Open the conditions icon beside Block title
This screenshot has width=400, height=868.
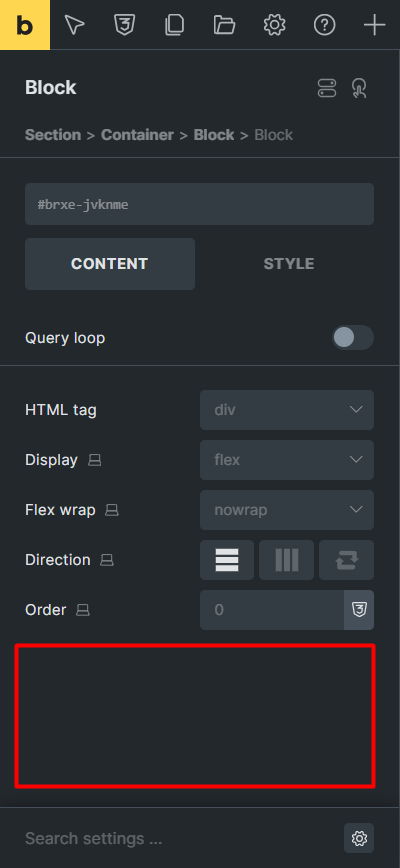tap(327, 88)
